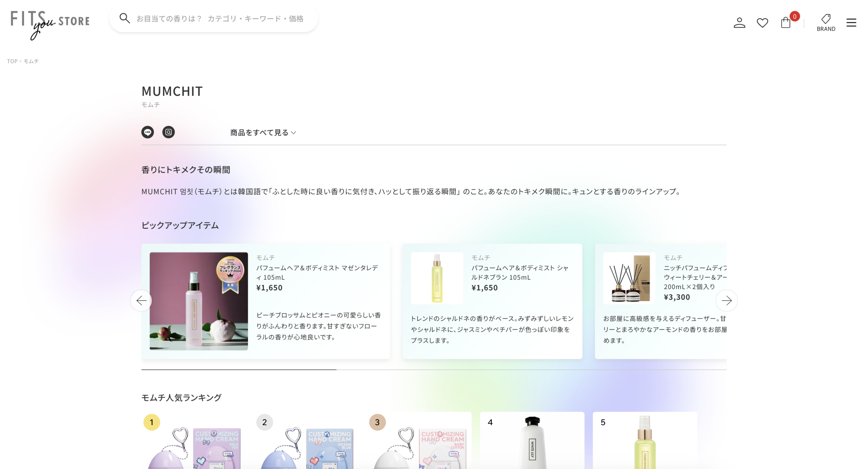Click the magnifying glass search icon
Viewport: 868px width, 469px height.
pyautogui.click(x=124, y=18)
